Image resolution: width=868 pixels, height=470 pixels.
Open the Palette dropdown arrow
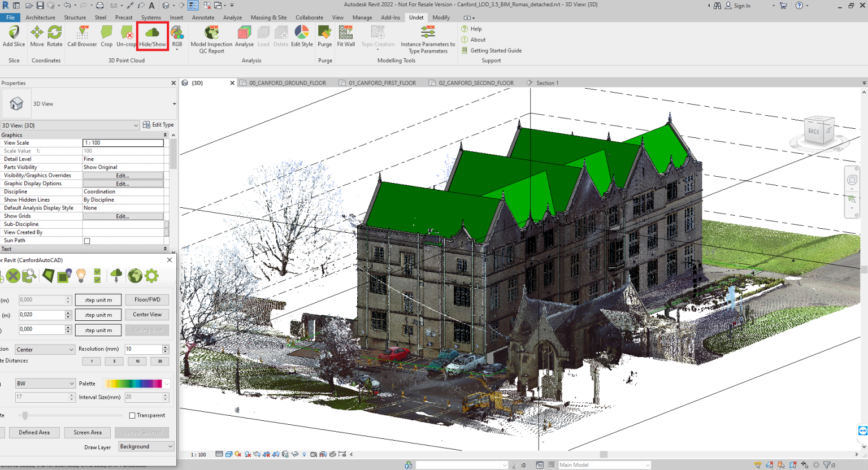pyautogui.click(x=167, y=384)
